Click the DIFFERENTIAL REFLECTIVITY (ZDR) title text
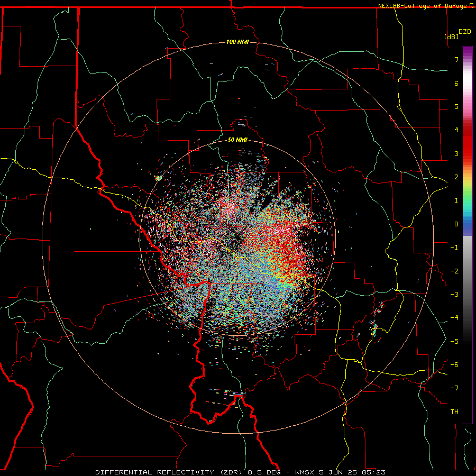The height and width of the screenshot is (476, 476). click(169, 472)
